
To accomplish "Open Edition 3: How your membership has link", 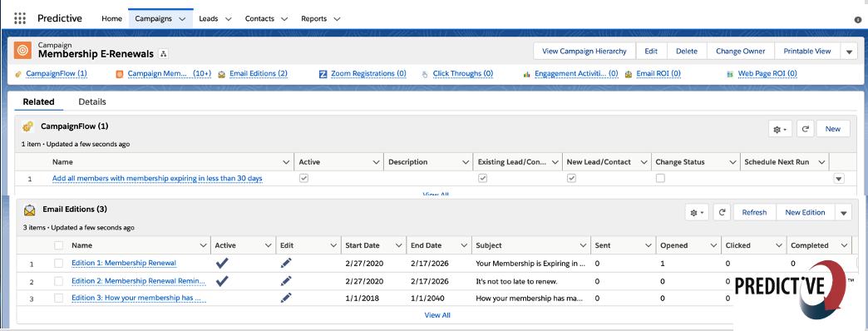I will tap(138, 298).
